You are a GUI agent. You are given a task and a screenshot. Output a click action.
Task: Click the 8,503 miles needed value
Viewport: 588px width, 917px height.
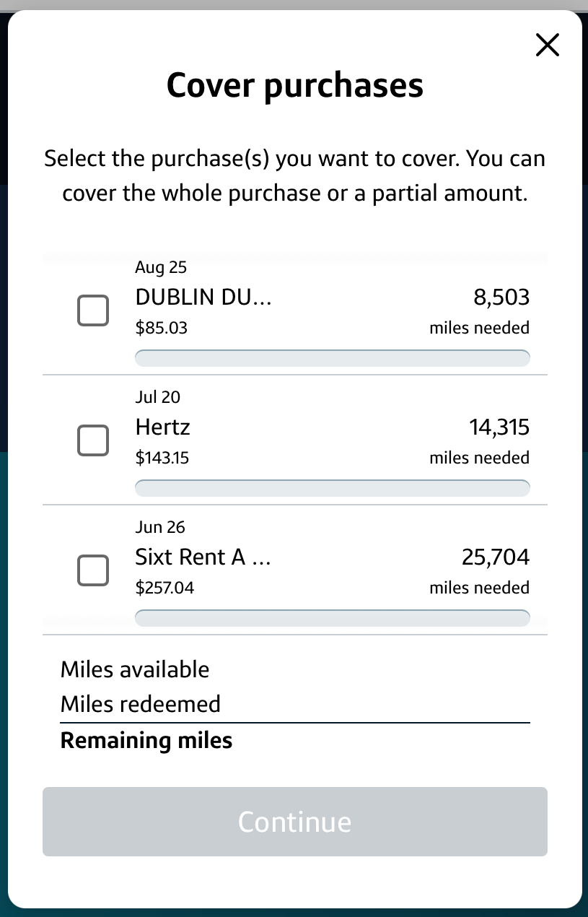[x=501, y=297]
